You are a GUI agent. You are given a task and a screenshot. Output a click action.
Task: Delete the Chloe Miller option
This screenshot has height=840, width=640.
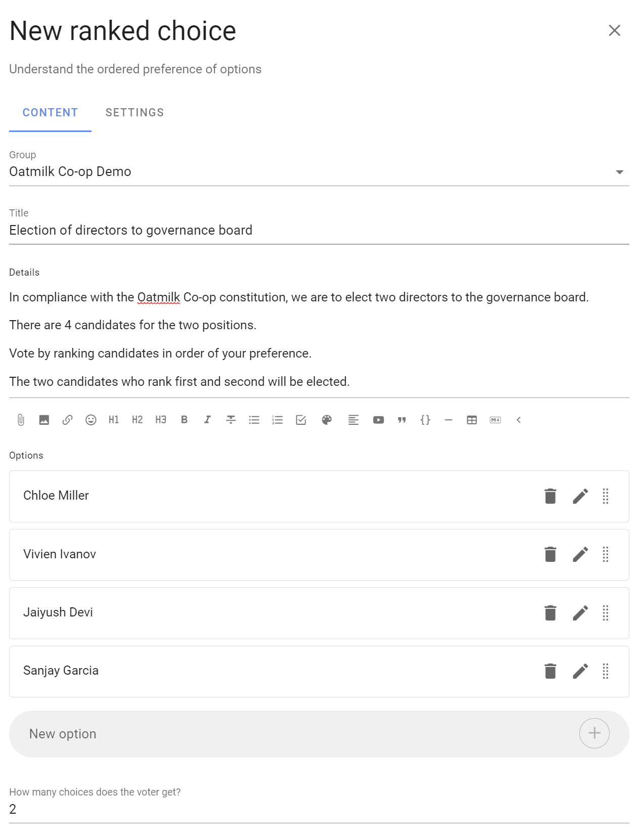tap(550, 496)
